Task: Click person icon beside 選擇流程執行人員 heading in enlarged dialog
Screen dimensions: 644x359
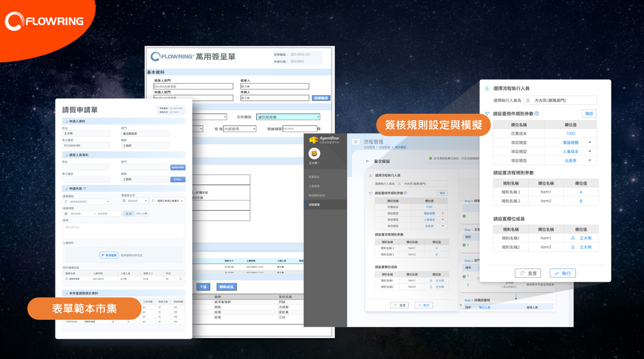Action: point(487,89)
